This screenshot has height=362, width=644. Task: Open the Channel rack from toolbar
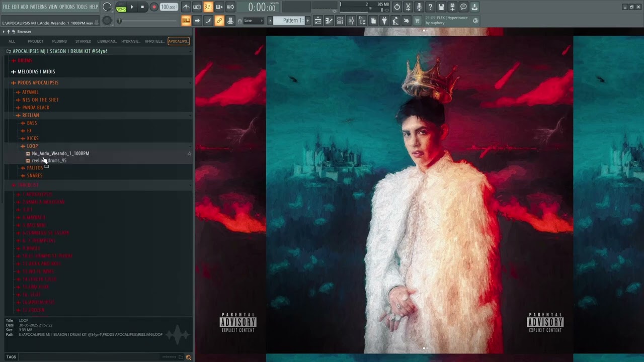pos(340,21)
